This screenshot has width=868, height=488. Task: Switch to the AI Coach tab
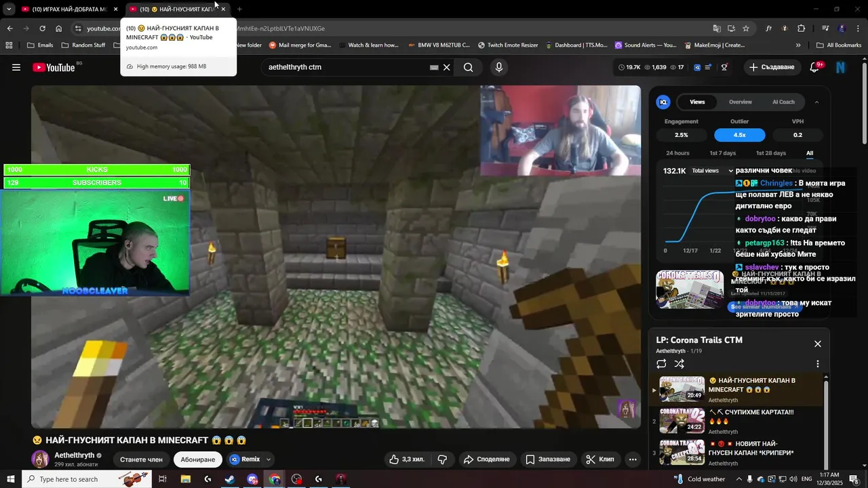(x=783, y=102)
